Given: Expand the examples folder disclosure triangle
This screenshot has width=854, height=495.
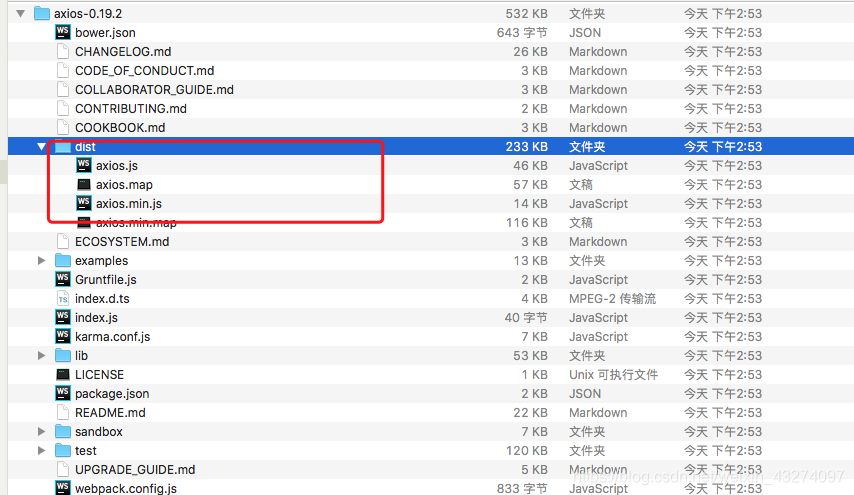Looking at the screenshot, I should click(41, 261).
